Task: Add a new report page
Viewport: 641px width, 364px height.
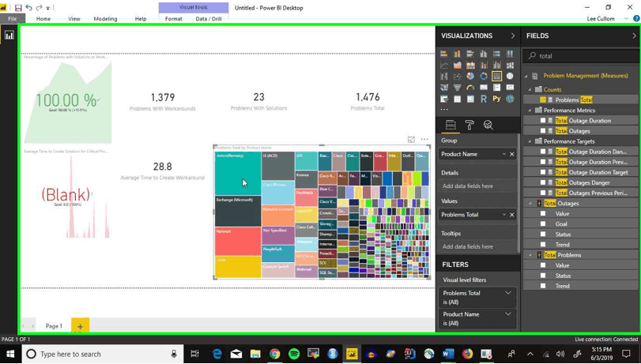Action: [x=80, y=326]
